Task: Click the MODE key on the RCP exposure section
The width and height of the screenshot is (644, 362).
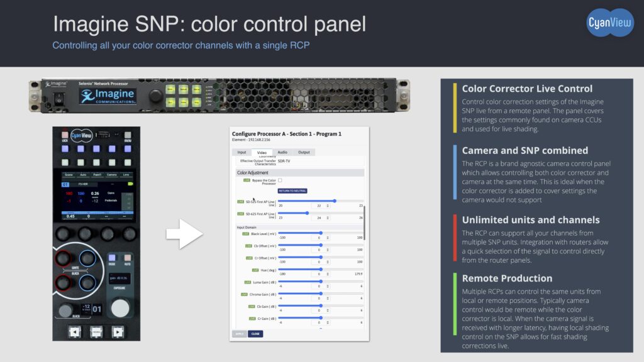Action: 112,258
